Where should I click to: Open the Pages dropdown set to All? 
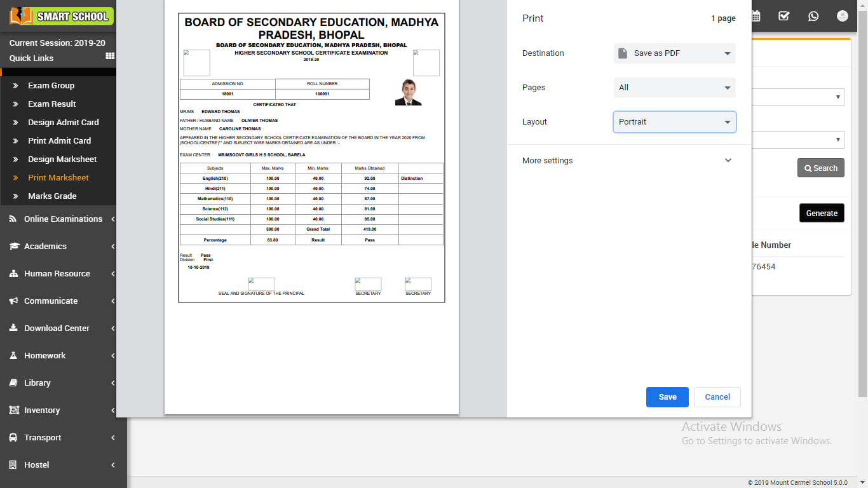coord(674,88)
